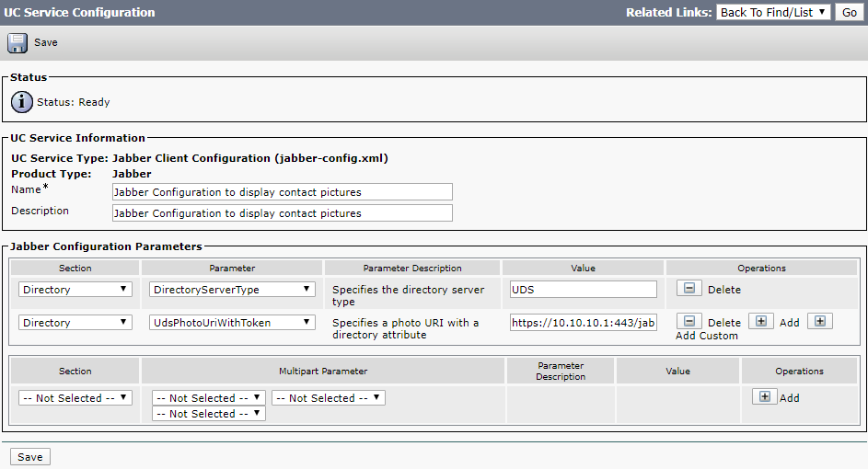
Task: Click the photo URI value field
Action: tap(583, 323)
